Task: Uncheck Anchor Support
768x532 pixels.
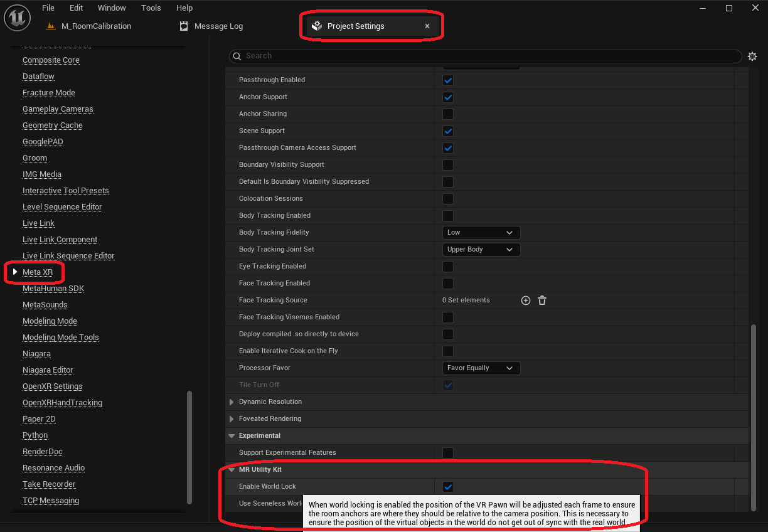Action: click(x=448, y=97)
